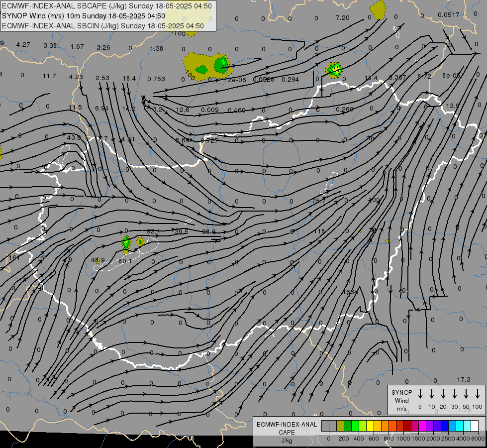Click the map value 12.6
This screenshot has height=448, width=487.
(x=183, y=110)
